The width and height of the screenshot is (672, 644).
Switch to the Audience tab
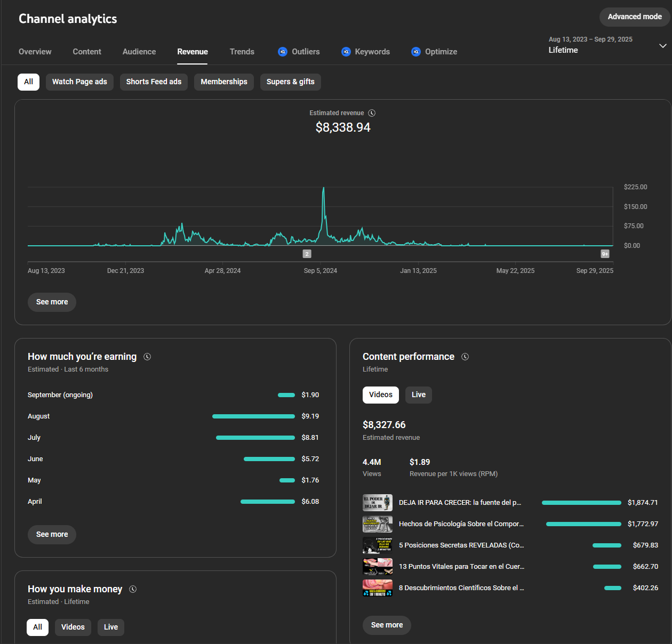(139, 52)
